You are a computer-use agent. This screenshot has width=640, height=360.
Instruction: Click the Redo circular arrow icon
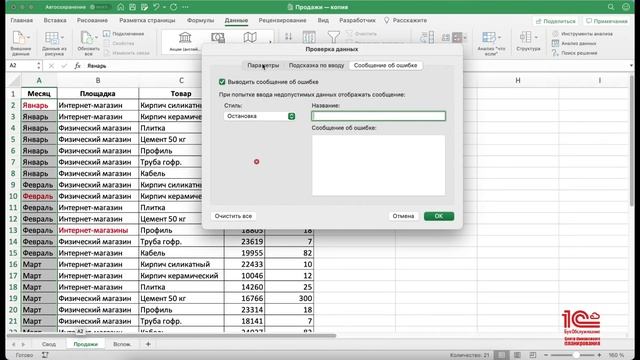(x=174, y=7)
